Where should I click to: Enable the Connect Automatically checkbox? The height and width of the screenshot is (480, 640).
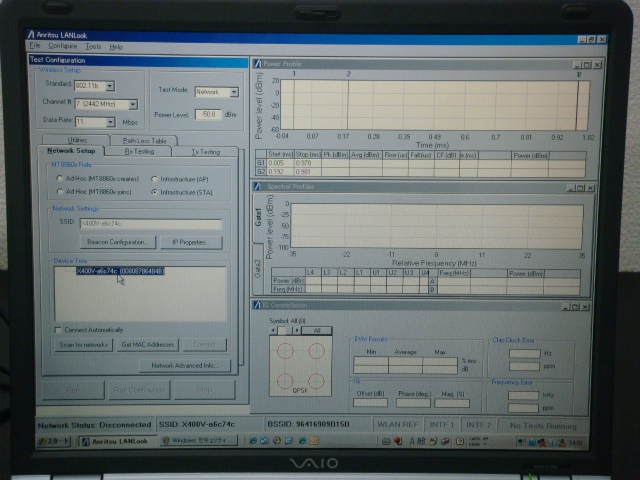[x=58, y=330]
